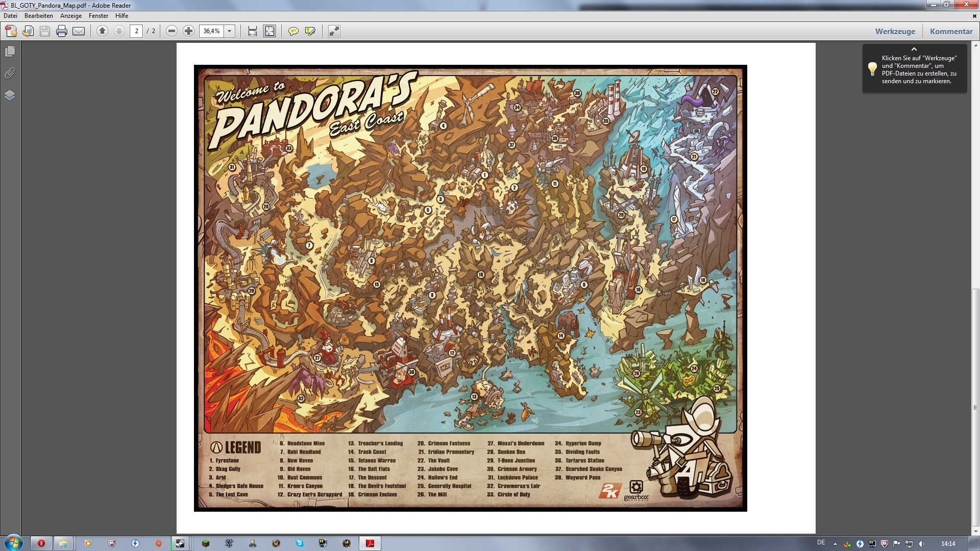The image size is (980, 551).
Task: Click the DE language indicator
Action: click(x=821, y=543)
